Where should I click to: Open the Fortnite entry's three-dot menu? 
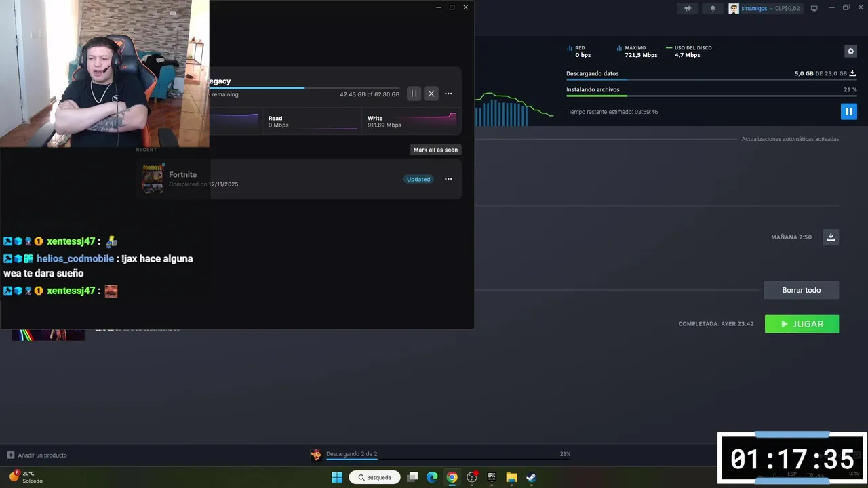click(x=448, y=179)
